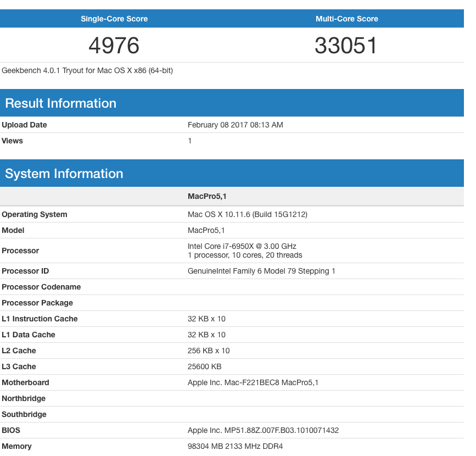Viewport: 476px width, 456px height.
Task: Click the Geekbench 4.0.1 Tryout version line
Action: pos(87,70)
